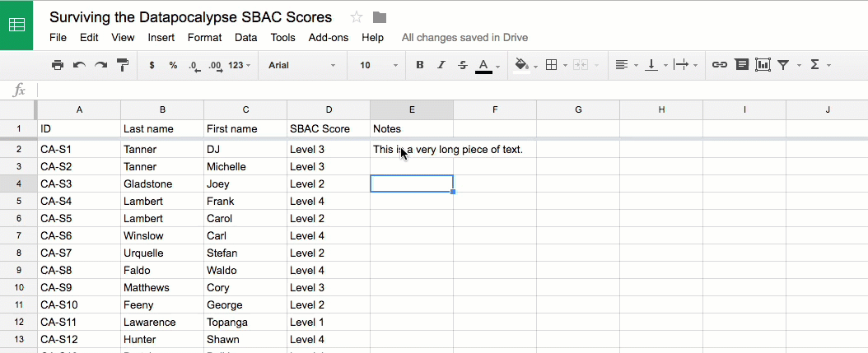Select row 13 header
This screenshot has height=353, width=868.
click(18, 339)
